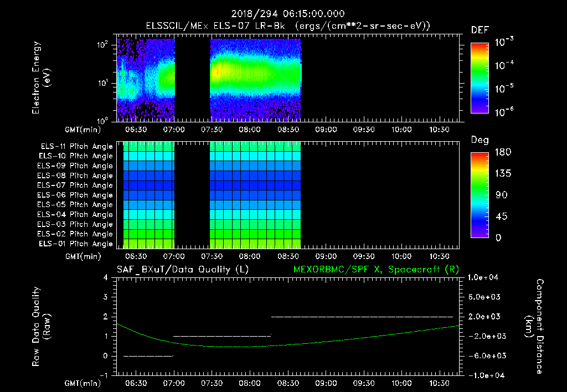Viewport: 567px width, 392px height.
Task: Click the 10:30 tick on the bottom axis
Action: pos(440,383)
